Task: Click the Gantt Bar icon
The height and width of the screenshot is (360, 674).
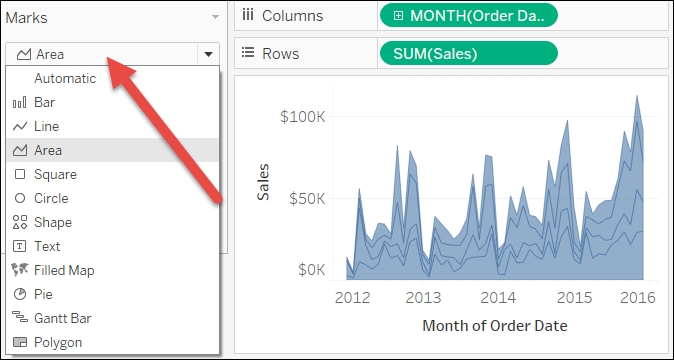Action: [x=20, y=318]
